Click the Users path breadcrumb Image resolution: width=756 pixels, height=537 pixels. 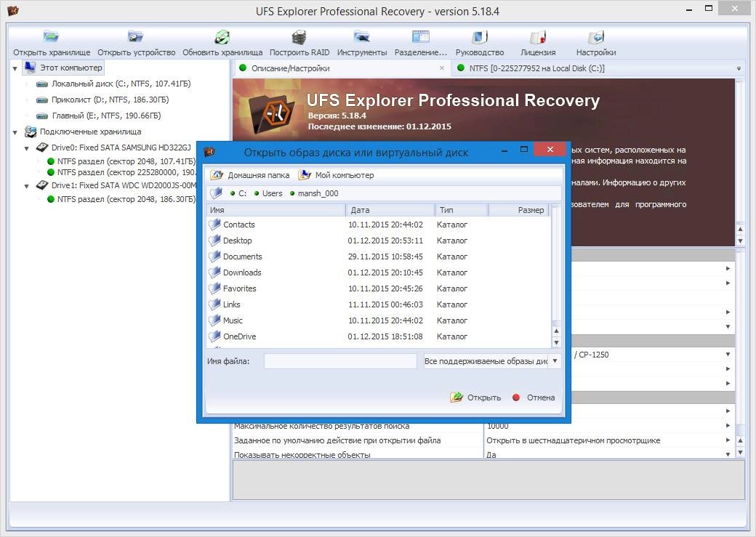[x=268, y=193]
